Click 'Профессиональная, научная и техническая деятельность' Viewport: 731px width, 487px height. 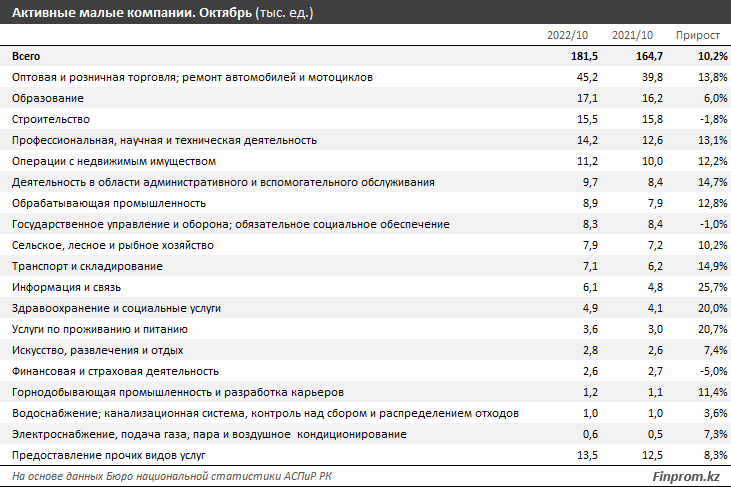click(164, 140)
